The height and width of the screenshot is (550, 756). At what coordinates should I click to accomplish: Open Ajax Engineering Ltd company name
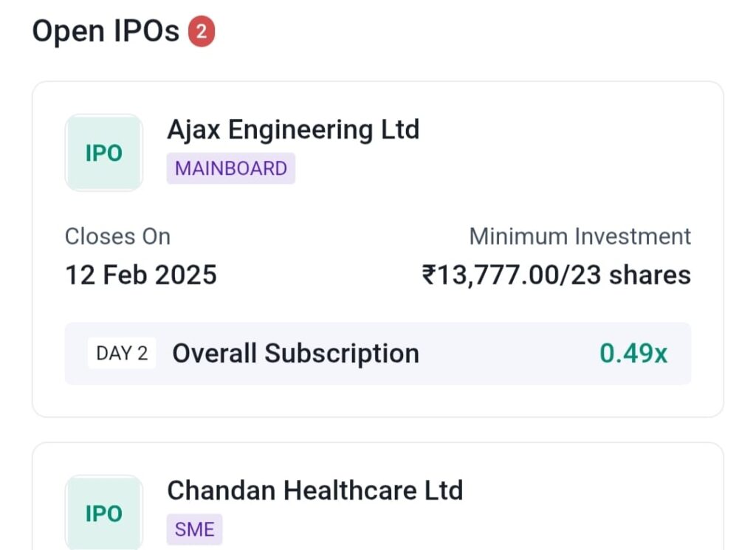[x=293, y=130]
